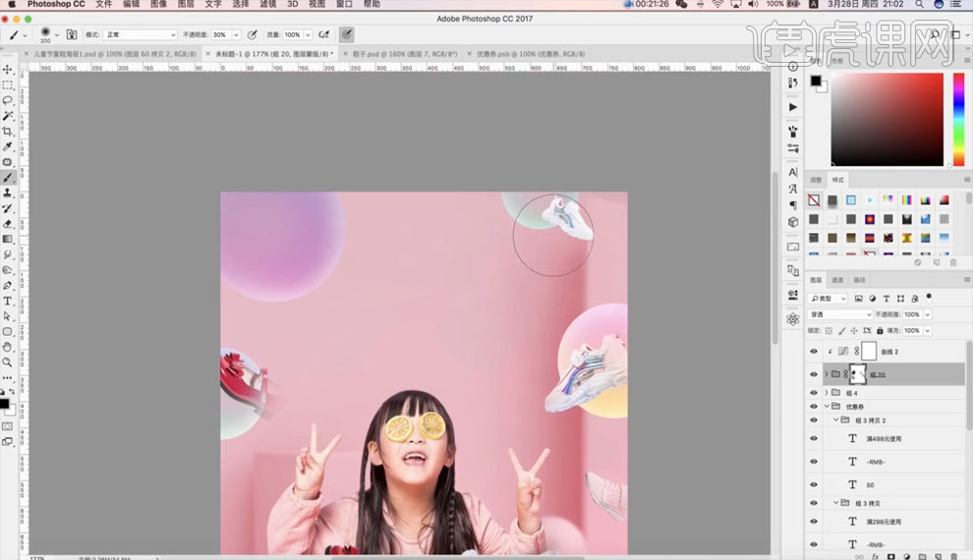Select the Zoom tool
The image size is (973, 560).
8,363
